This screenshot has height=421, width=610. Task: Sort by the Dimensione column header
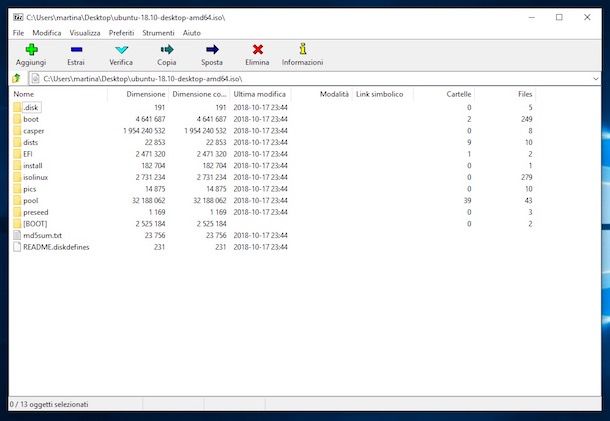click(138, 94)
